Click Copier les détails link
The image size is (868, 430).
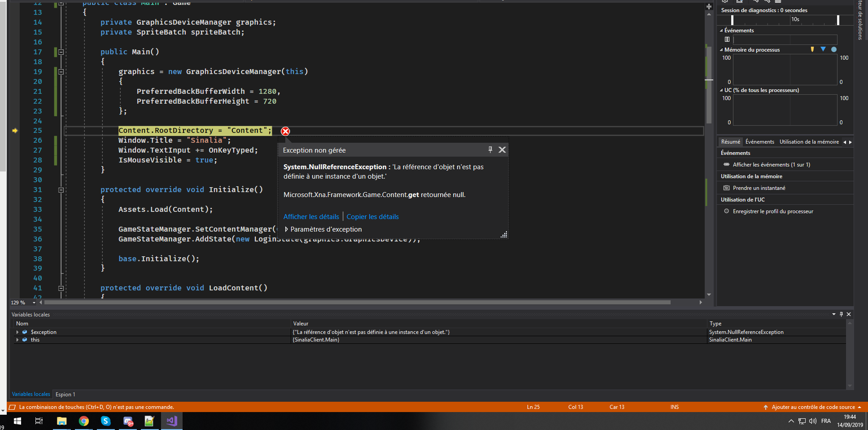pos(373,216)
